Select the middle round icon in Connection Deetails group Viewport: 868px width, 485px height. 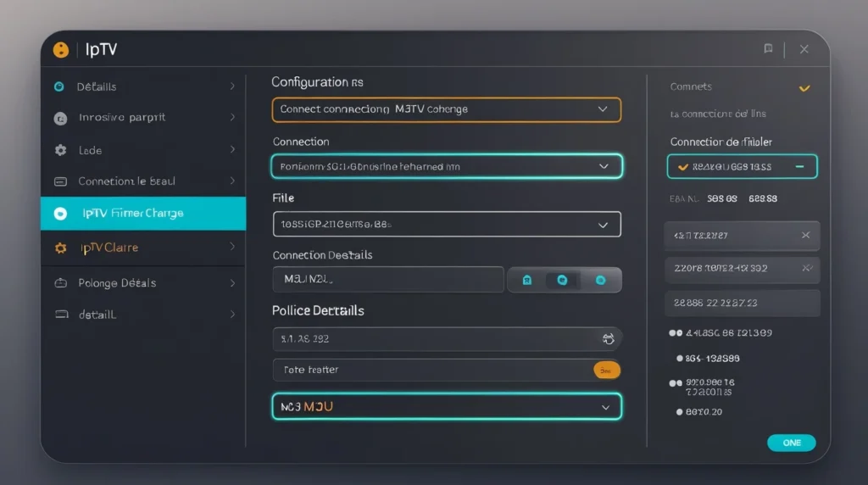point(562,280)
